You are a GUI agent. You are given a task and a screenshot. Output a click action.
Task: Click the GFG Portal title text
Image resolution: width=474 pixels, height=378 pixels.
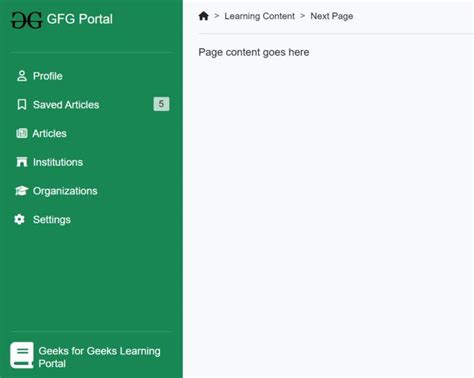(x=80, y=19)
